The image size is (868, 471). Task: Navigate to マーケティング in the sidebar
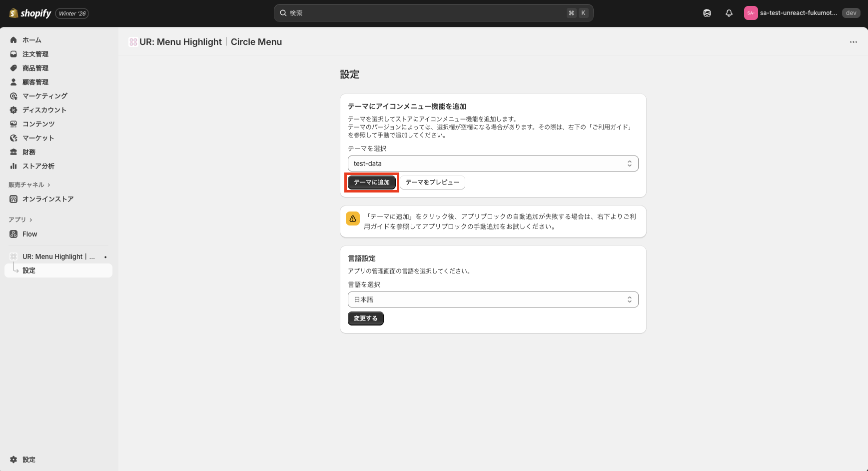pos(44,95)
